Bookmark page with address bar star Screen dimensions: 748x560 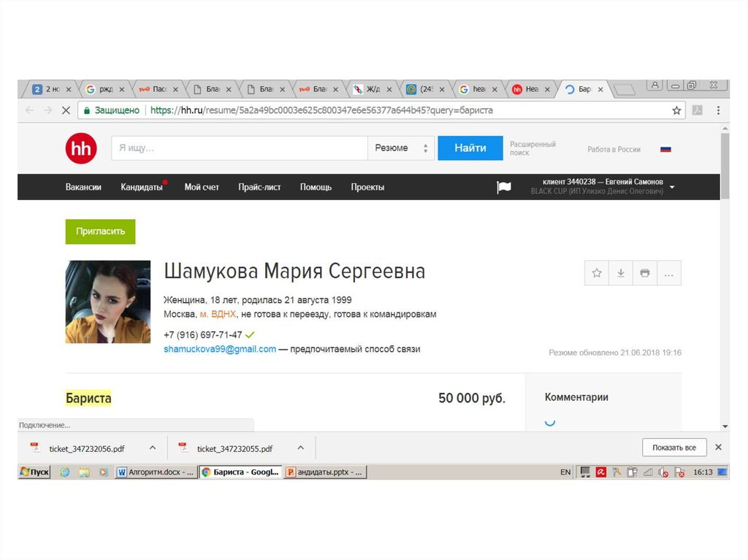point(676,110)
